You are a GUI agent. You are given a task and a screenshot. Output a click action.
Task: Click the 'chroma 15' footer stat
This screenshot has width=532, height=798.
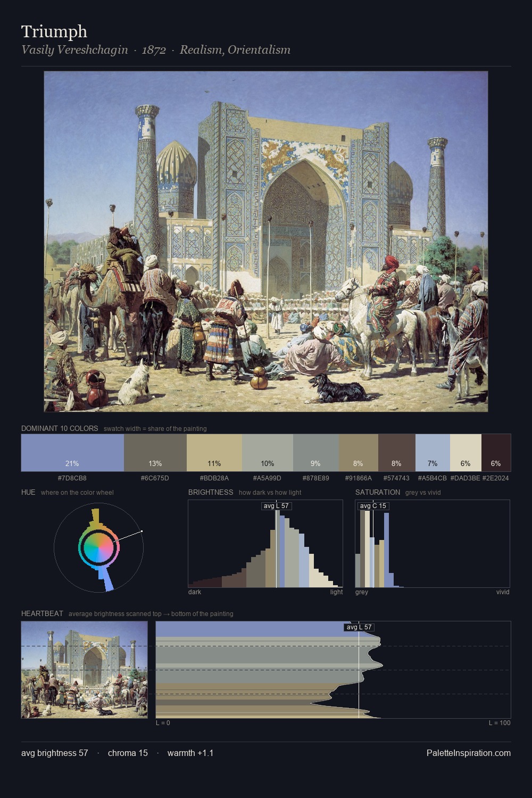point(128,753)
